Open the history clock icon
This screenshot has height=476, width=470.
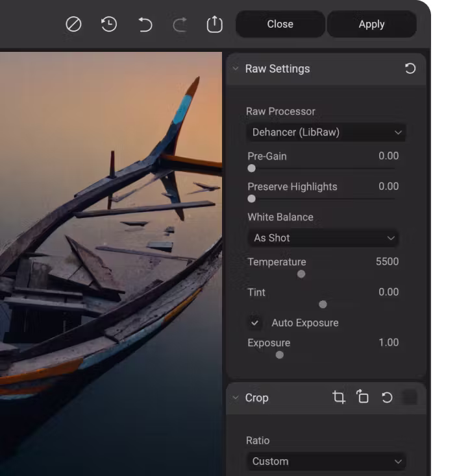point(109,25)
